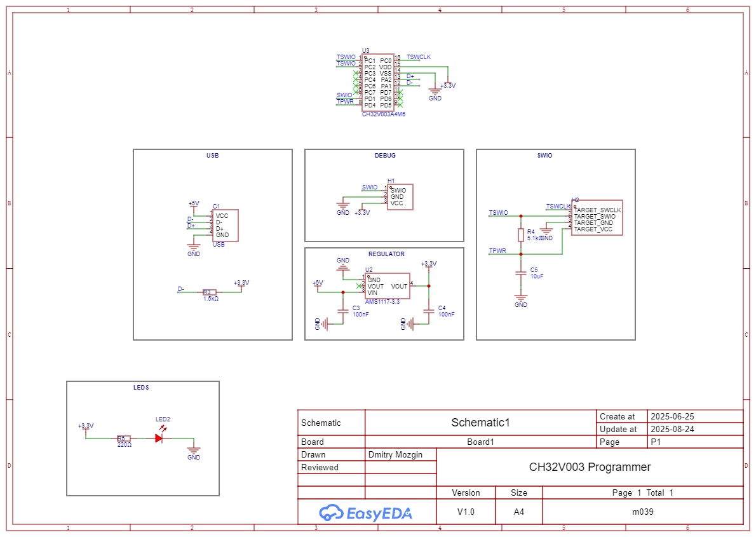Select the U2 AMS1117-3.3 regulator symbol
The image size is (756, 537).
click(387, 286)
